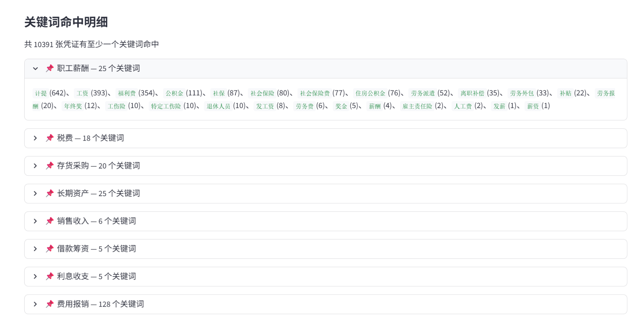The height and width of the screenshot is (319, 644).
Task: Expand the 销售收入 section chevron
Action: point(35,221)
